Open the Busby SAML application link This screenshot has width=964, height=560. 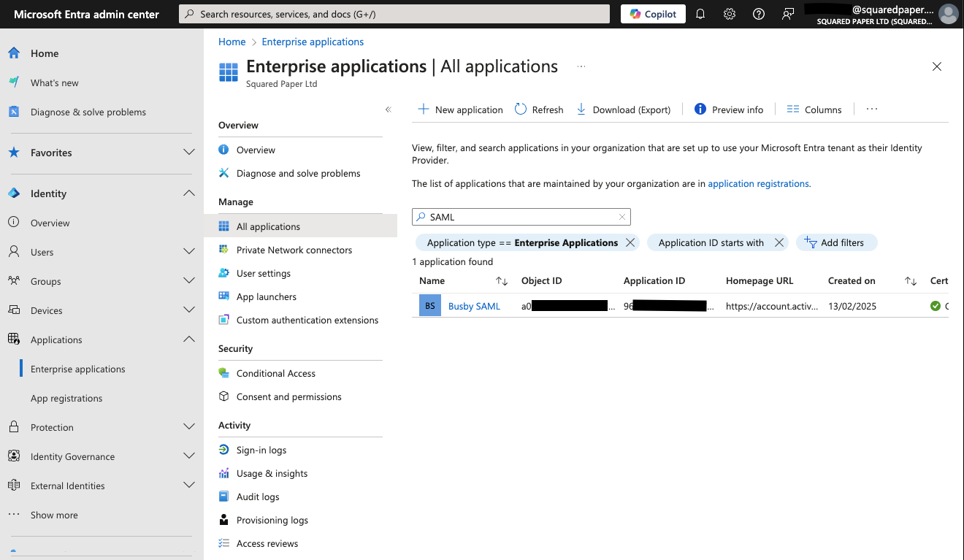pyautogui.click(x=474, y=306)
